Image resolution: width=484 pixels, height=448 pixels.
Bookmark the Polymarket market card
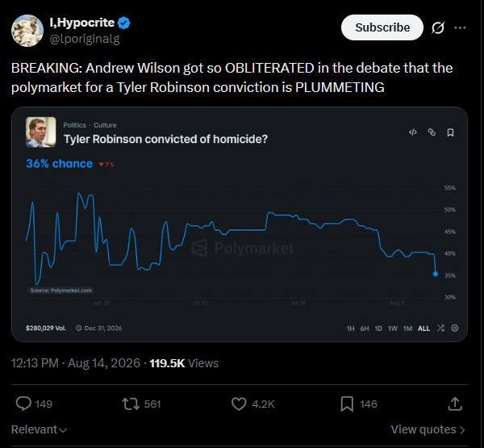(450, 132)
